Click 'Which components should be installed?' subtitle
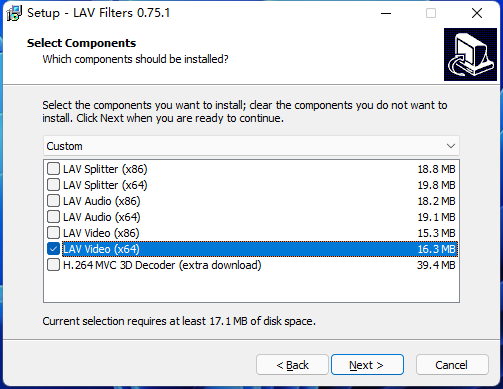The height and width of the screenshot is (389, 503). point(135,59)
